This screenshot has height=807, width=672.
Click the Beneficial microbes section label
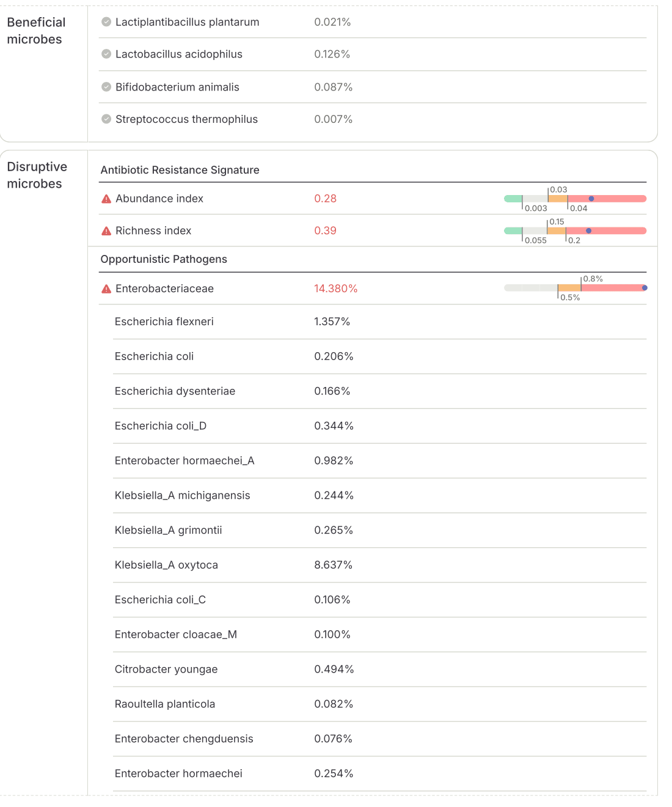[36, 31]
